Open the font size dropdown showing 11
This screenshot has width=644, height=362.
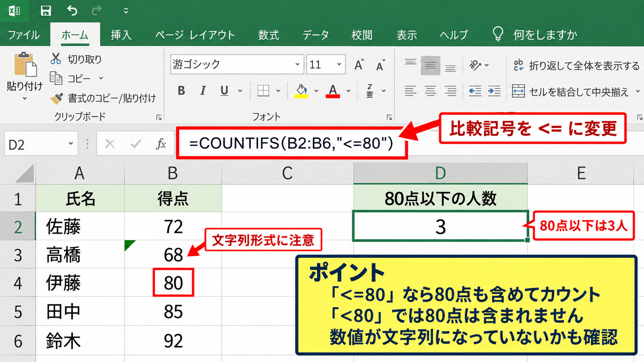tap(339, 64)
